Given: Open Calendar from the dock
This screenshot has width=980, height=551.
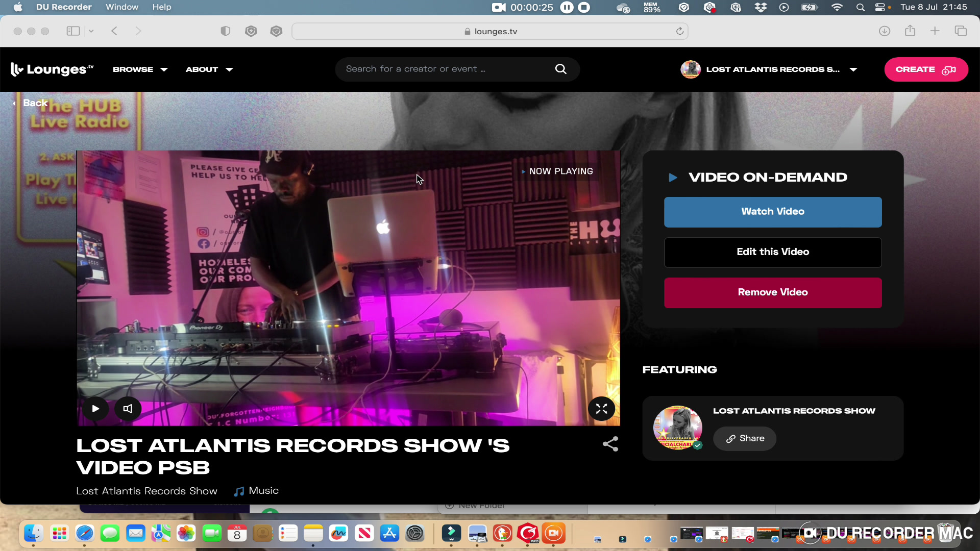Looking at the screenshot, I should click(237, 534).
